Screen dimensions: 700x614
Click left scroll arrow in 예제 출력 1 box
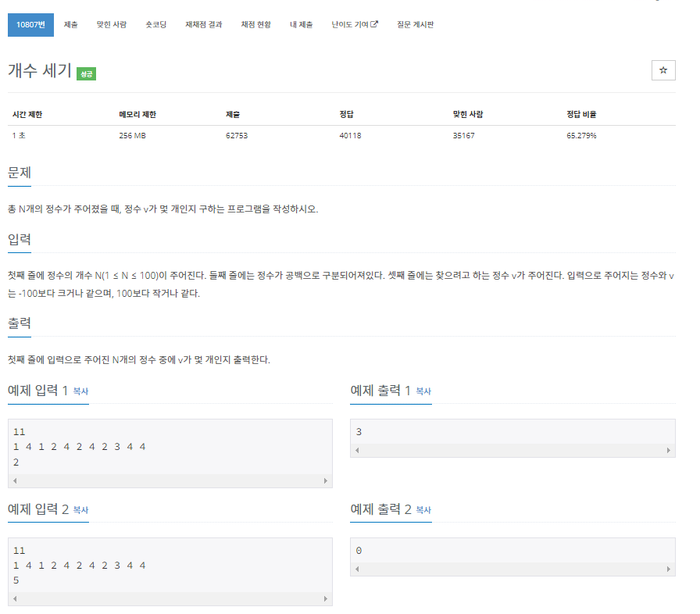point(357,451)
